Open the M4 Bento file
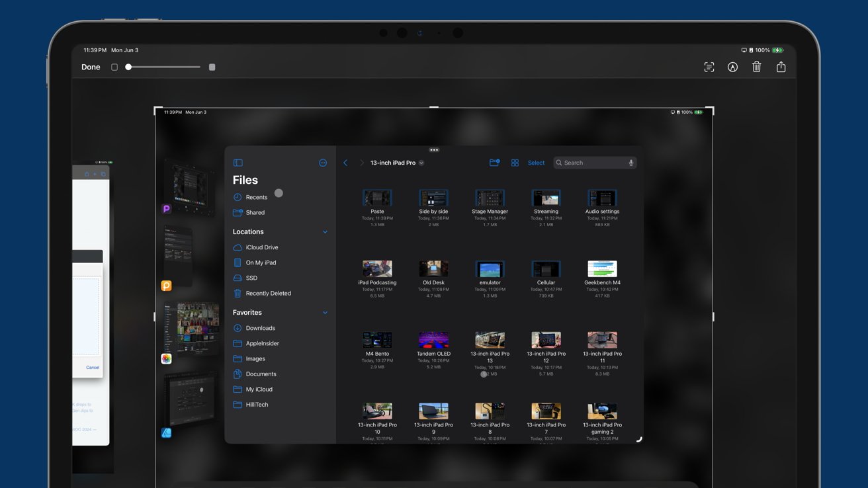The width and height of the screenshot is (868, 488). pos(377,340)
